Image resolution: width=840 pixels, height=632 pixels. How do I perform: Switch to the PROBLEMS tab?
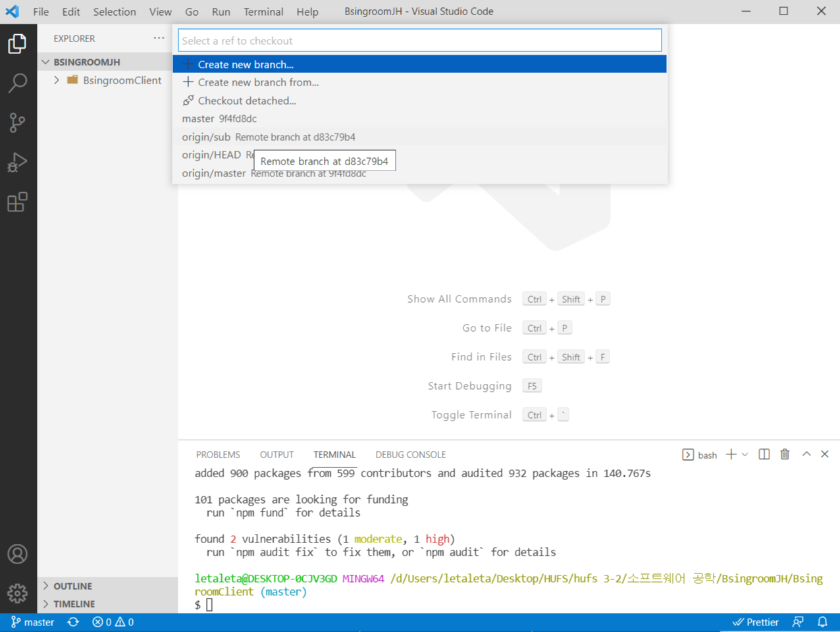click(218, 455)
